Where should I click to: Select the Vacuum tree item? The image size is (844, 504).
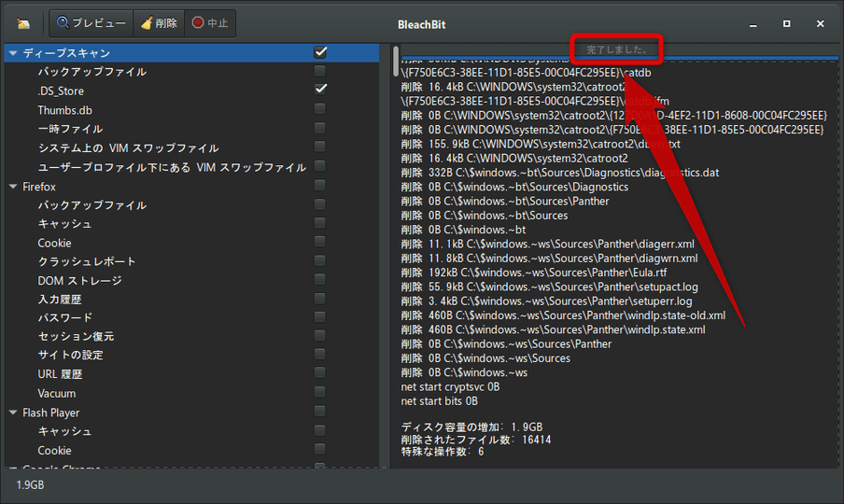tap(57, 393)
